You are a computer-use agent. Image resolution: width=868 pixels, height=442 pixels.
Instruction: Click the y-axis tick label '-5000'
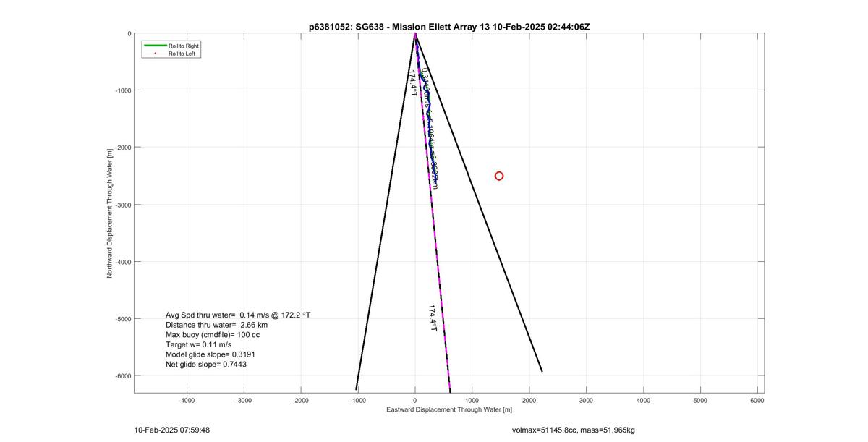pos(122,319)
